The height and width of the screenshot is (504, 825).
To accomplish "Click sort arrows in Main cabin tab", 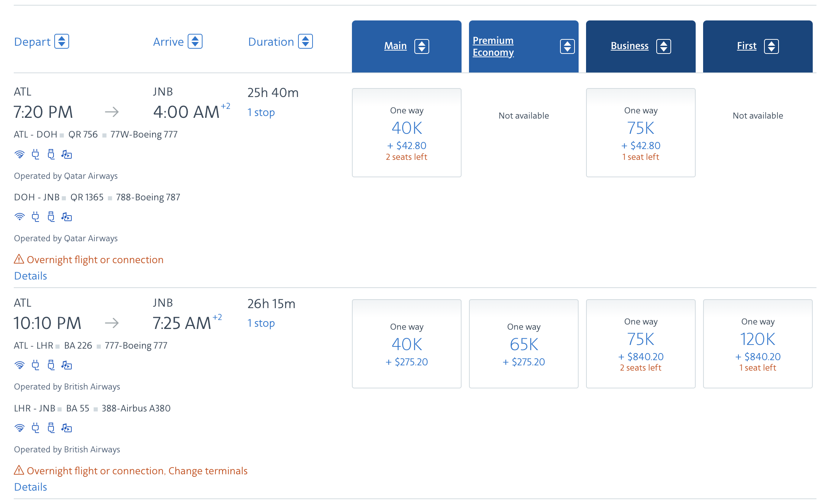I will click(x=422, y=46).
